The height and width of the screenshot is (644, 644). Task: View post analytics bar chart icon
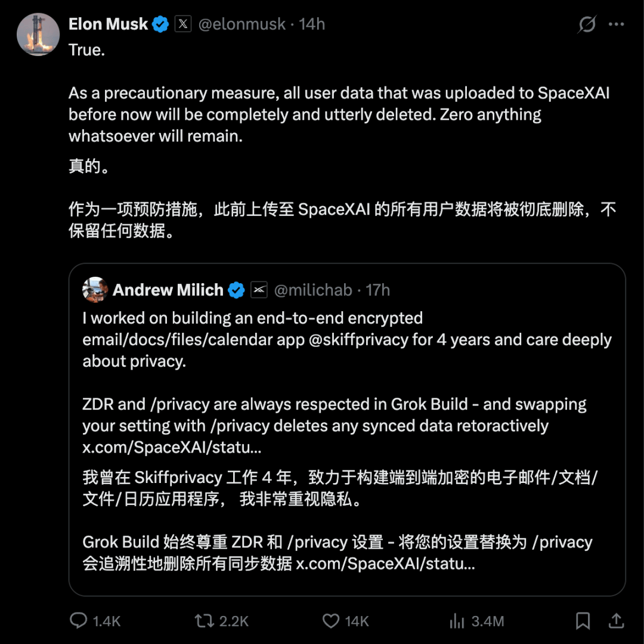click(457, 621)
